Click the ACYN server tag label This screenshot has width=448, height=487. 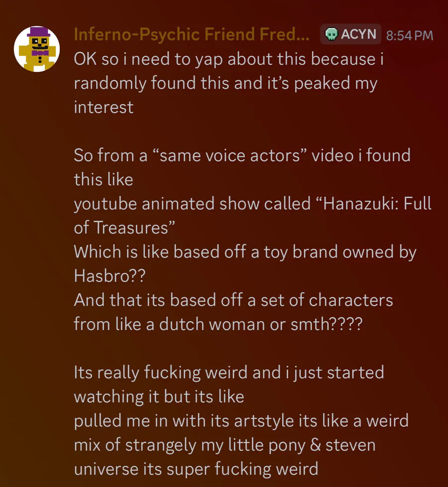tap(358, 35)
